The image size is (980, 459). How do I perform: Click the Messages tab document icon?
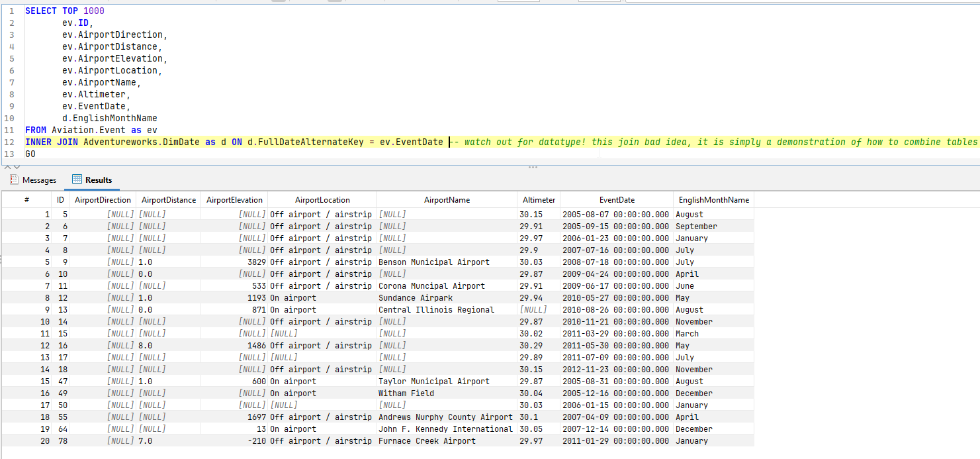(x=14, y=179)
